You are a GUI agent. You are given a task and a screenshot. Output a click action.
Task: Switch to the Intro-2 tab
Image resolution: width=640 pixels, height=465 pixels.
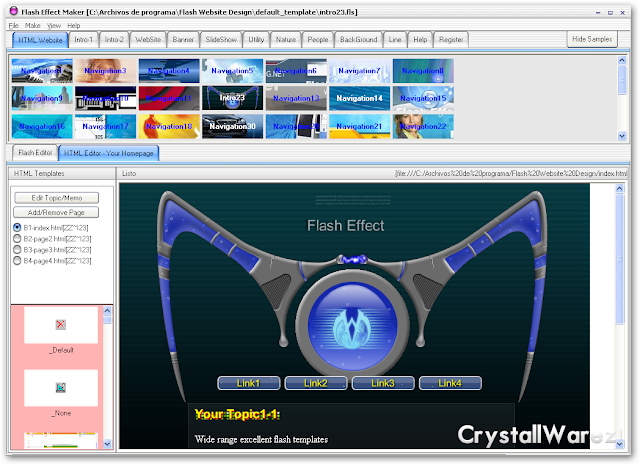[x=114, y=40]
